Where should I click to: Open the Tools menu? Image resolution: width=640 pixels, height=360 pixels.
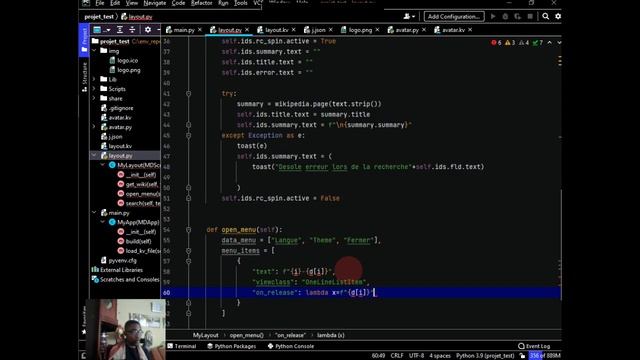(x=241, y=3)
